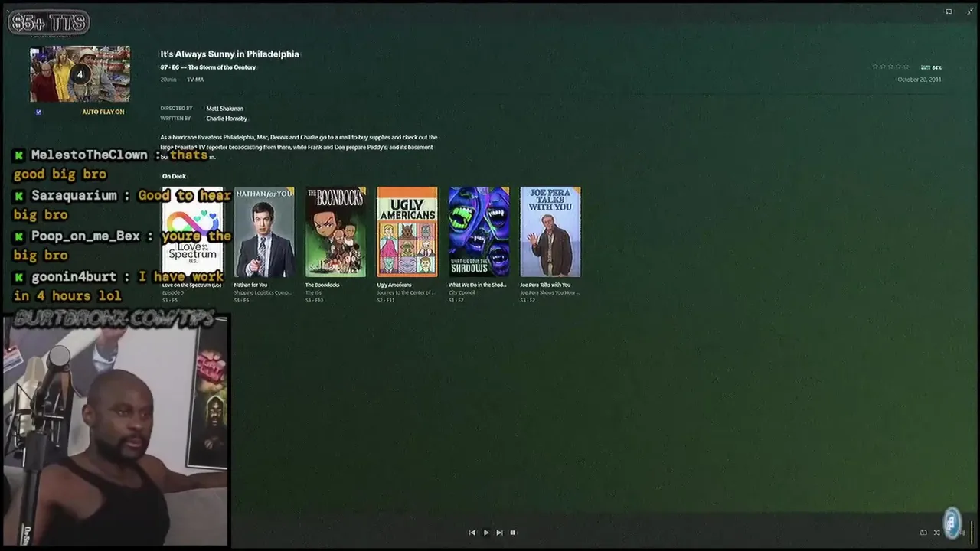Click the On Deck heading
Image resolution: width=980 pixels, height=551 pixels.
pos(174,176)
